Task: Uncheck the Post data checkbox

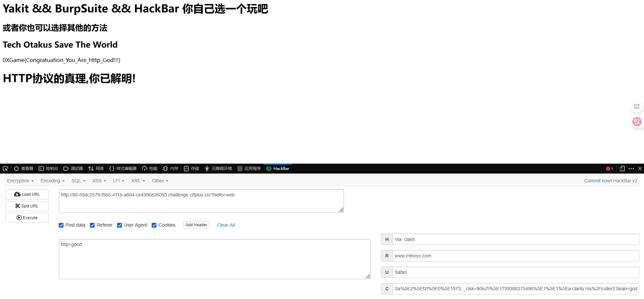Action: point(61,225)
